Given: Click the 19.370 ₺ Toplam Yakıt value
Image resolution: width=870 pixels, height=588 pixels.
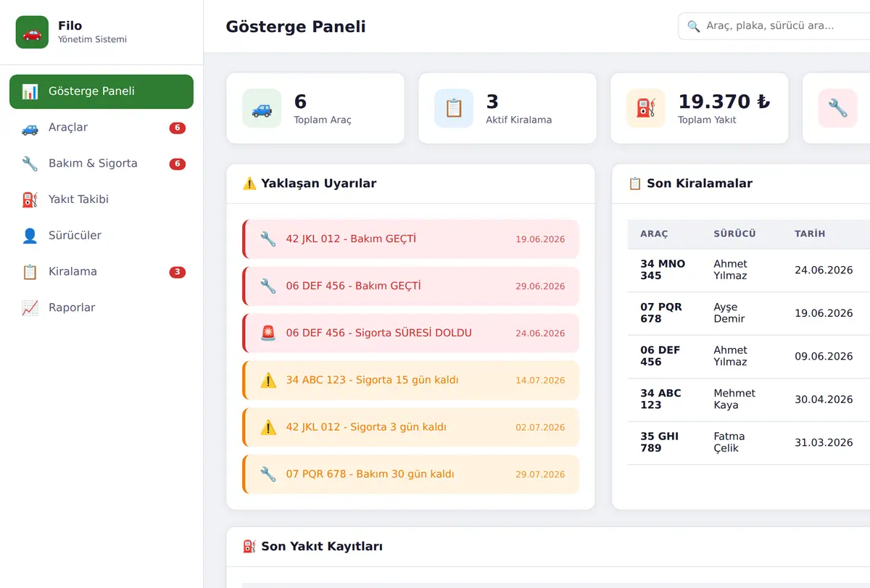Looking at the screenshot, I should tap(724, 102).
